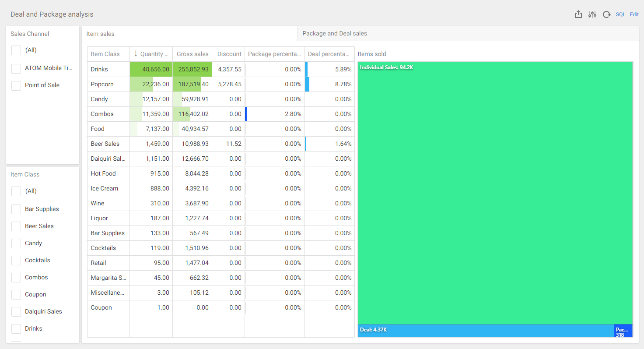Click the export/share dashboard icon

(578, 14)
